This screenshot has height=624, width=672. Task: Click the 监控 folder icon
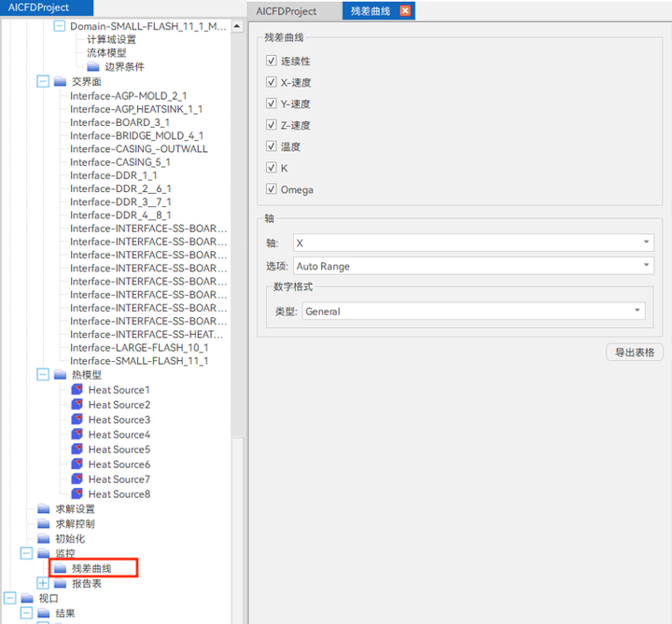pos(44,553)
